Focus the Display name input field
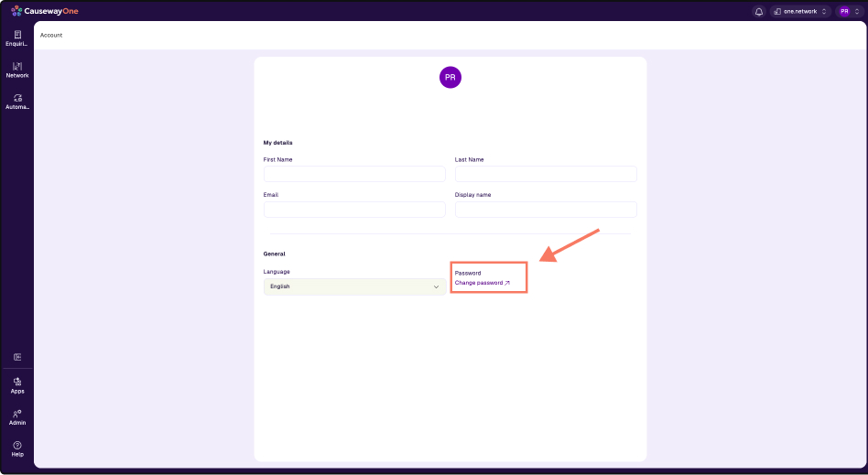The height and width of the screenshot is (475, 868). click(x=546, y=210)
